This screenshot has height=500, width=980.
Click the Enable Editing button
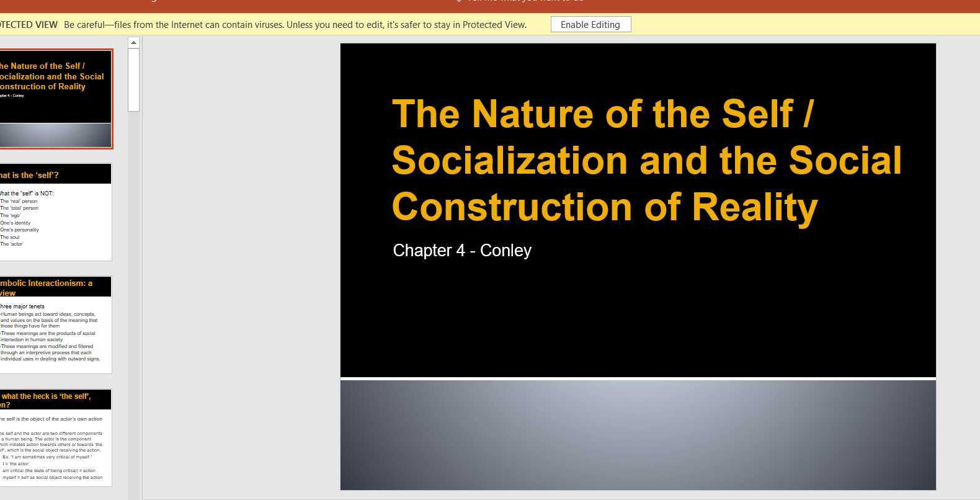(x=590, y=25)
